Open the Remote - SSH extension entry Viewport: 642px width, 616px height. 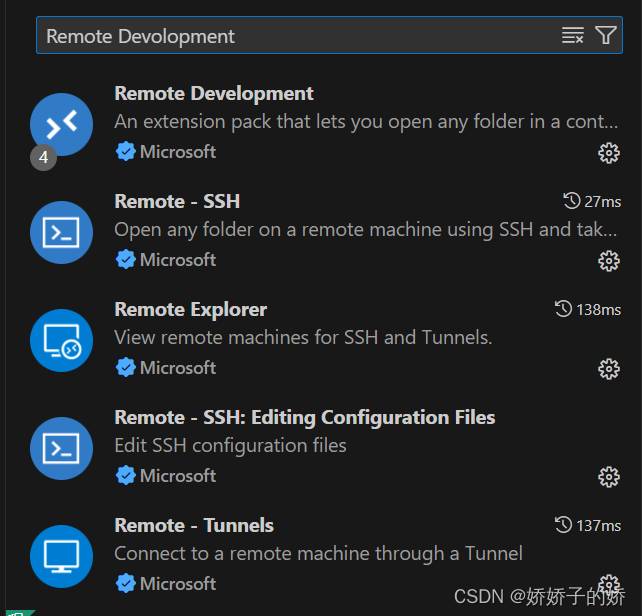pyautogui.click(x=177, y=202)
